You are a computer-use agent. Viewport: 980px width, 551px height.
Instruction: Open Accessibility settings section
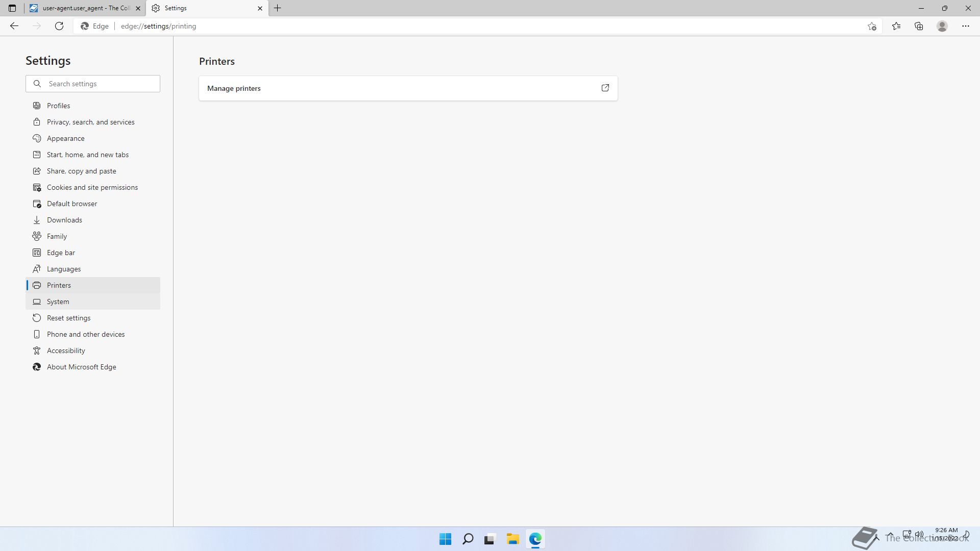click(x=93, y=350)
